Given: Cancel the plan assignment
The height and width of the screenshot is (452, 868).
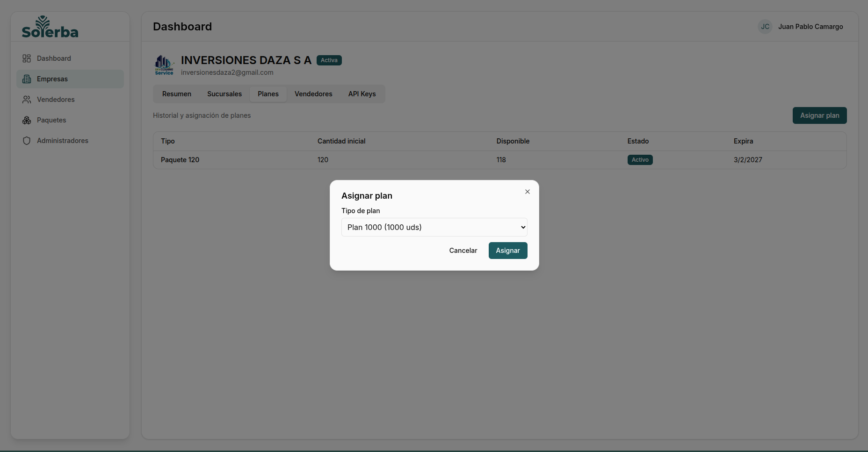Looking at the screenshot, I should coord(463,251).
